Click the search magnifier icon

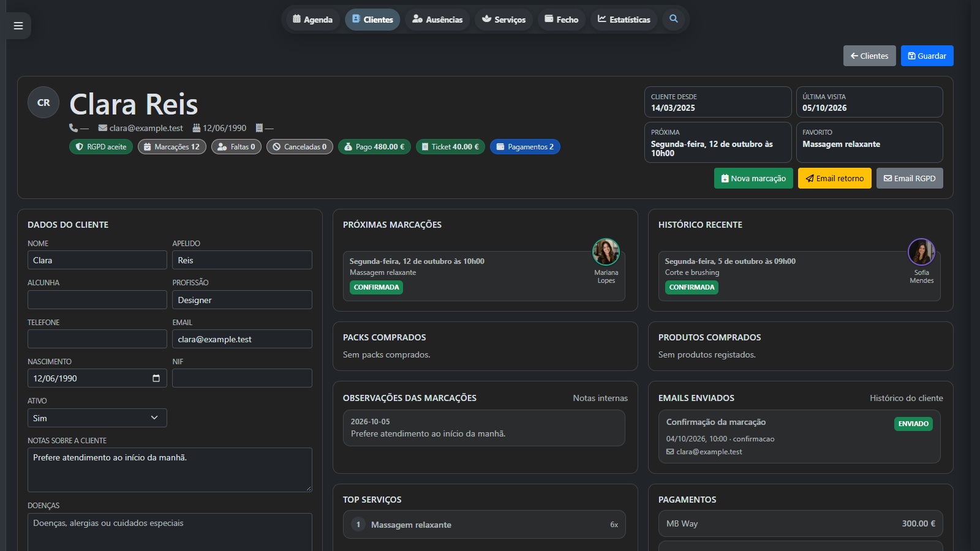[674, 19]
